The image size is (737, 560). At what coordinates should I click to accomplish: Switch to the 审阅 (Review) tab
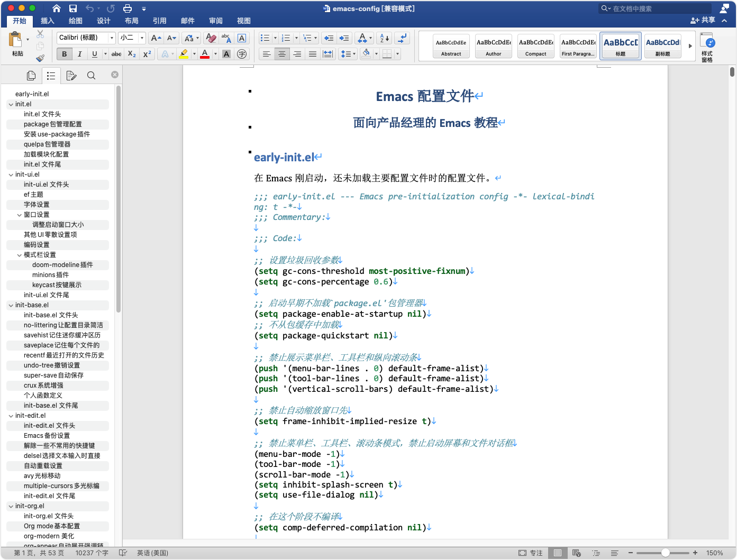216,21
